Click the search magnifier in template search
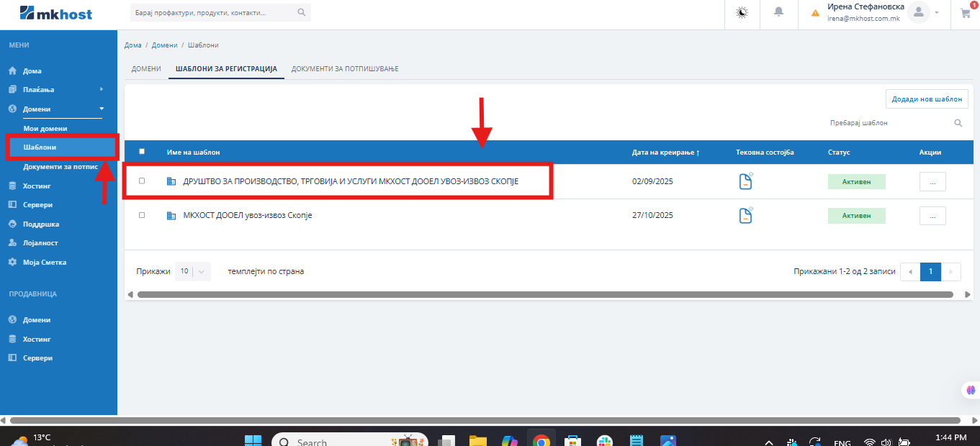This screenshot has width=980, height=446. [958, 123]
